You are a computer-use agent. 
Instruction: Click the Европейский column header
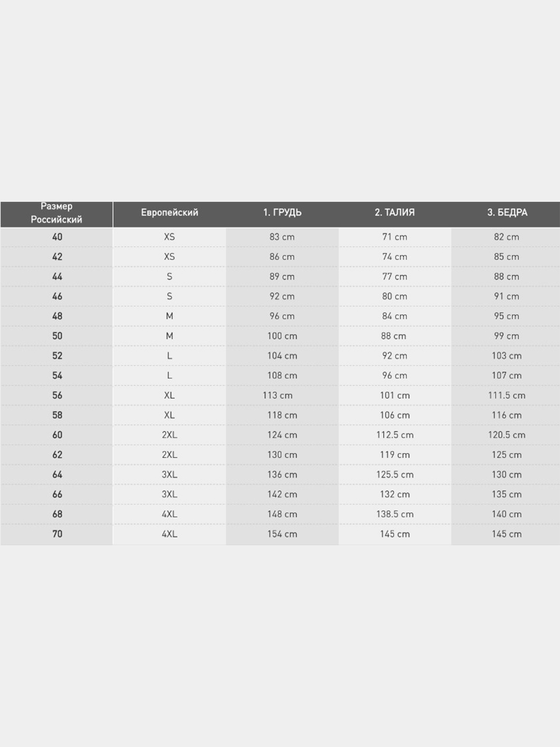coord(170,213)
